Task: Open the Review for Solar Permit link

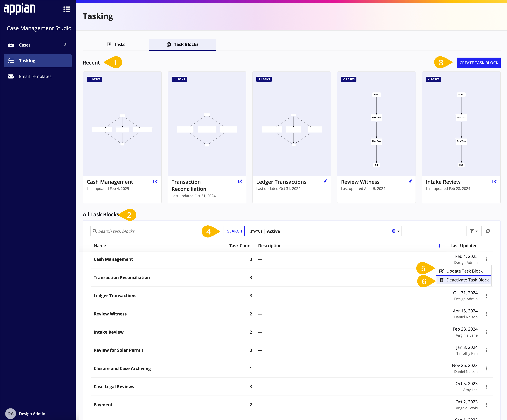Action: (119, 350)
